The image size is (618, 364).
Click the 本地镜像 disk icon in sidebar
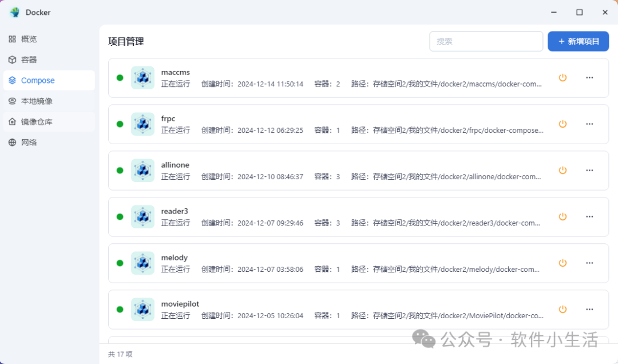click(12, 101)
